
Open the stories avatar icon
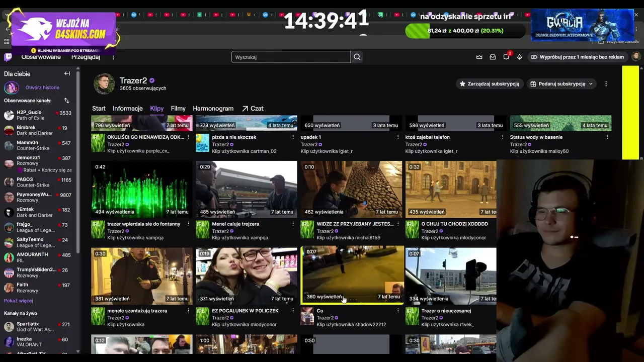(12, 88)
